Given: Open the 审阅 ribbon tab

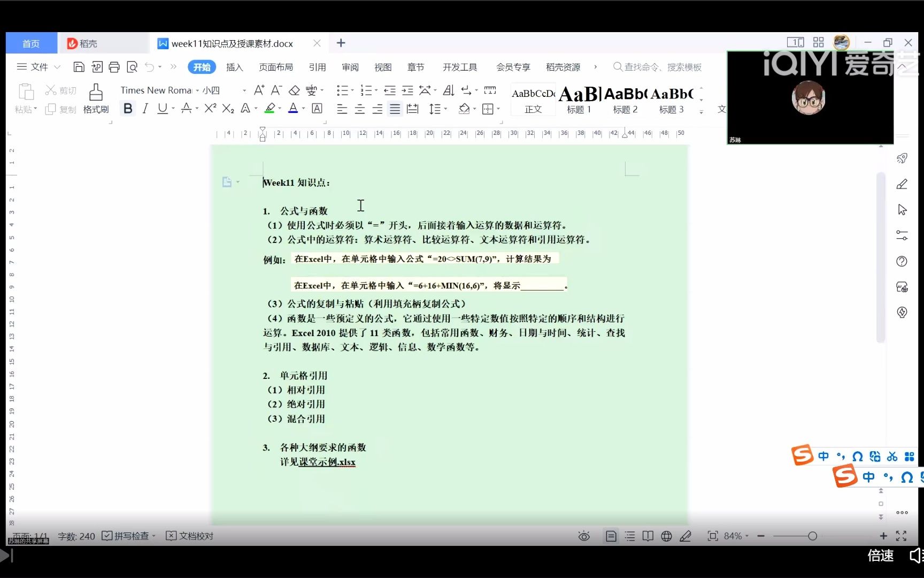Looking at the screenshot, I should pyautogui.click(x=350, y=67).
